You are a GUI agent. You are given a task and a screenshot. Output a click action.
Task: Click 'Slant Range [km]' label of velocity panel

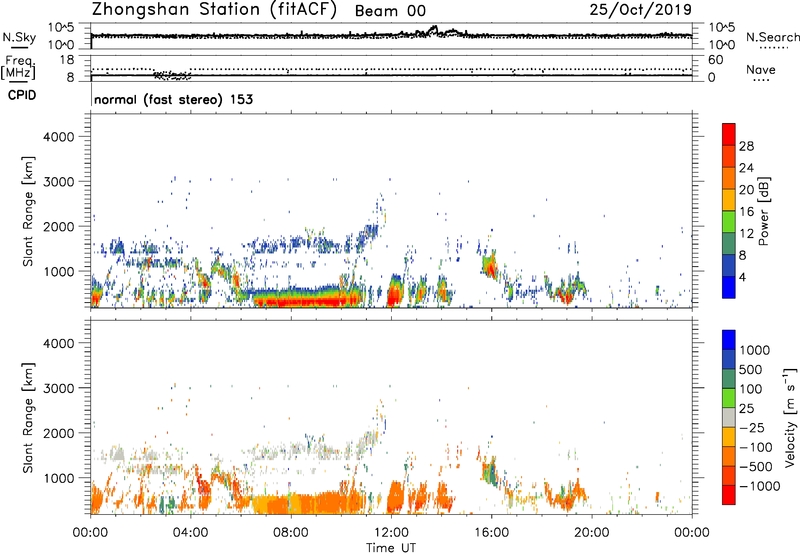point(28,418)
